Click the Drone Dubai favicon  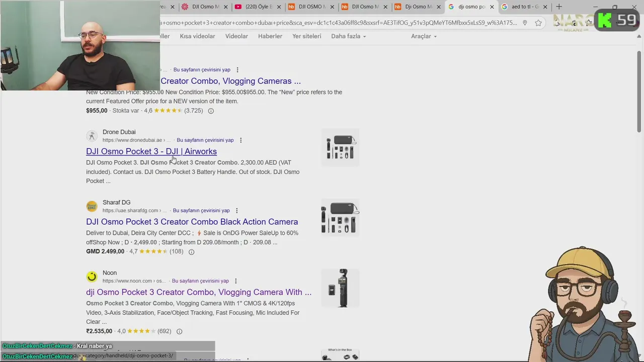pyautogui.click(x=92, y=136)
